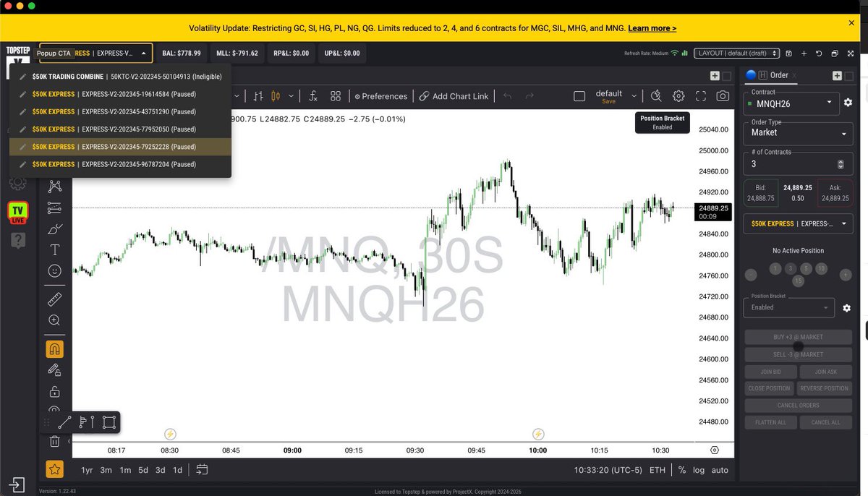
Task: Toggle log scale on chart
Action: tap(699, 470)
